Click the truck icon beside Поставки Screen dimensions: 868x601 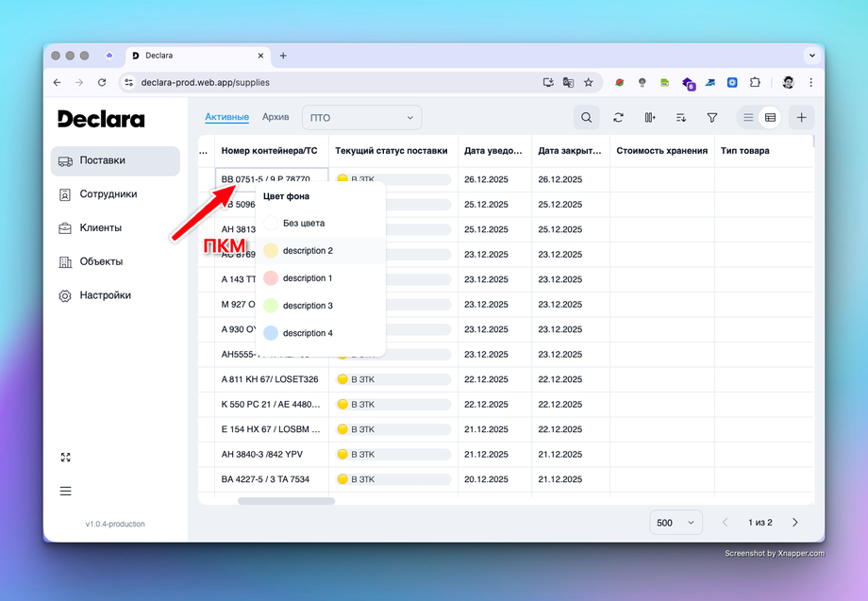65,161
